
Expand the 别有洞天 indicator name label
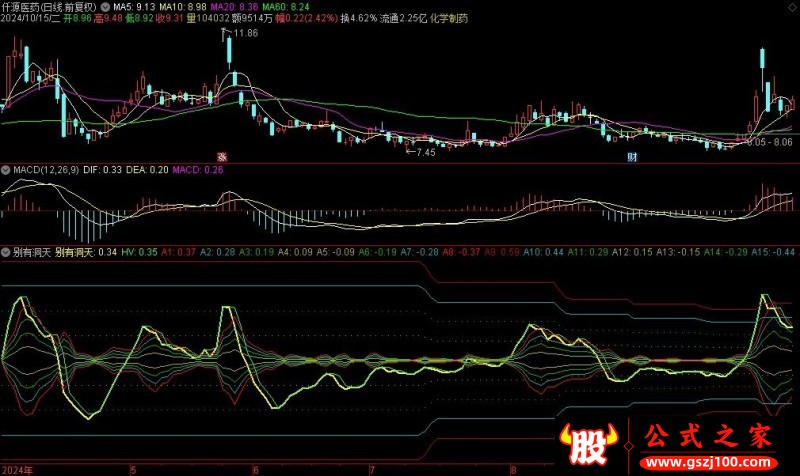(x=30, y=252)
